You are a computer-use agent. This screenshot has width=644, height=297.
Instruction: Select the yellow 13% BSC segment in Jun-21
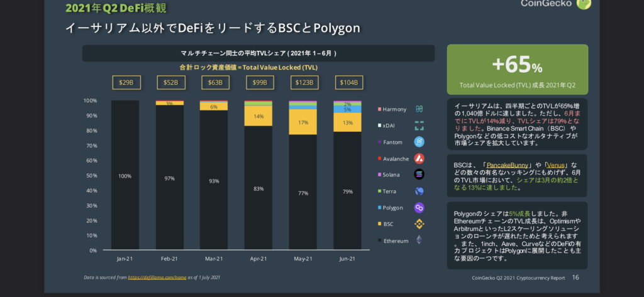[347, 122]
